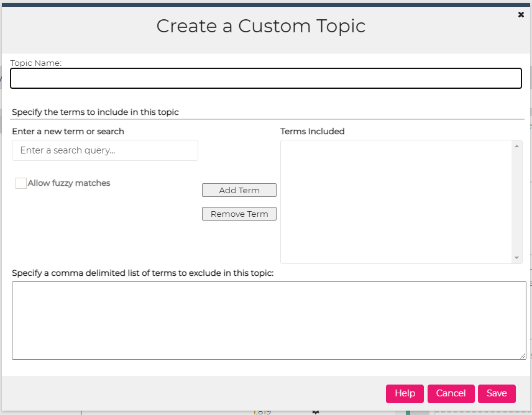
Task: Focus the 'Enter a search query' box
Action: coord(105,150)
